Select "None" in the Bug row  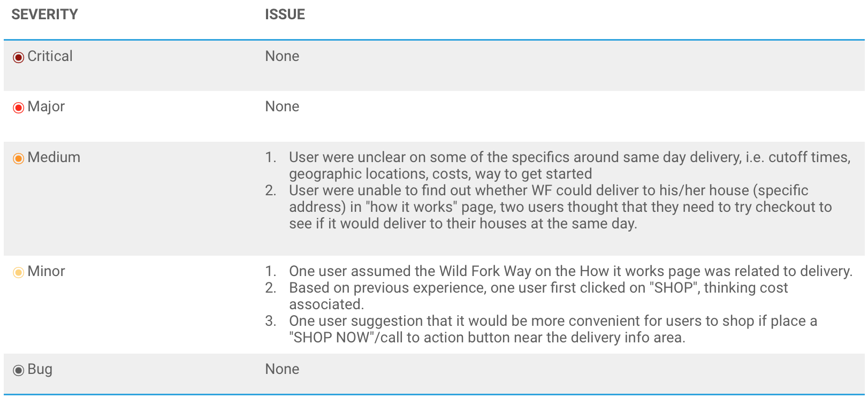282,369
